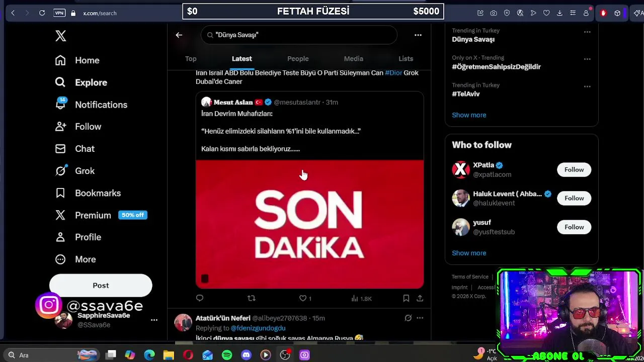Open the ad blocker shield icon

507,13
